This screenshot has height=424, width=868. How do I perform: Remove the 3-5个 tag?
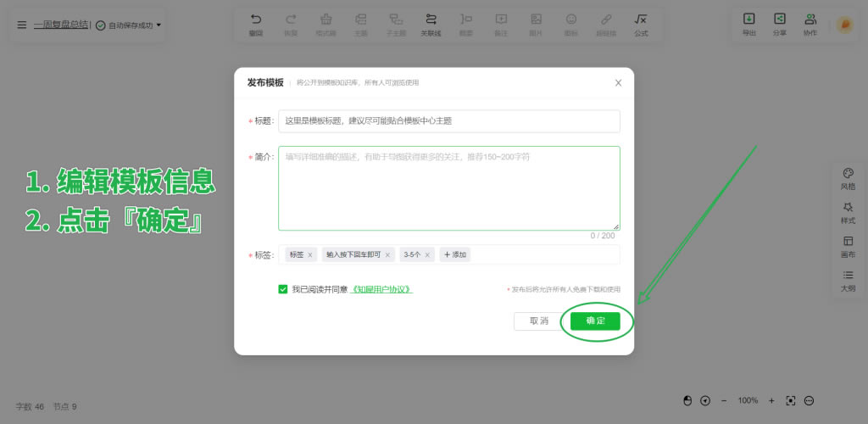427,255
